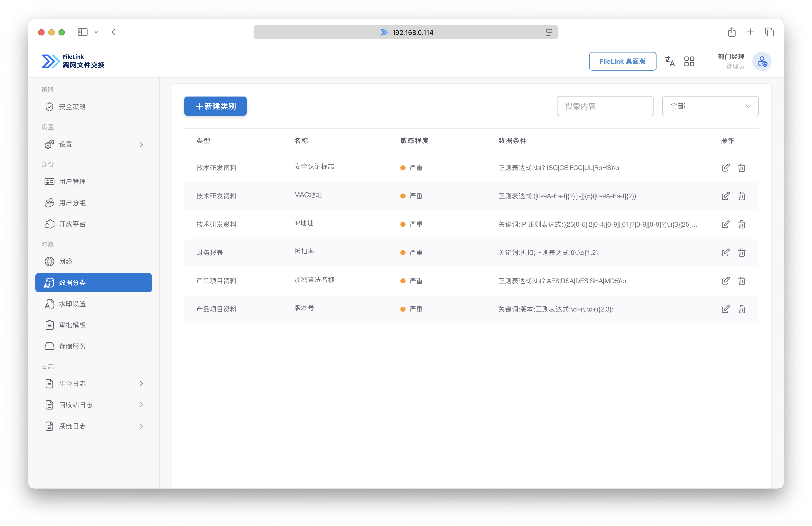Click the 类型 column header
The image size is (812, 526).
(203, 141)
